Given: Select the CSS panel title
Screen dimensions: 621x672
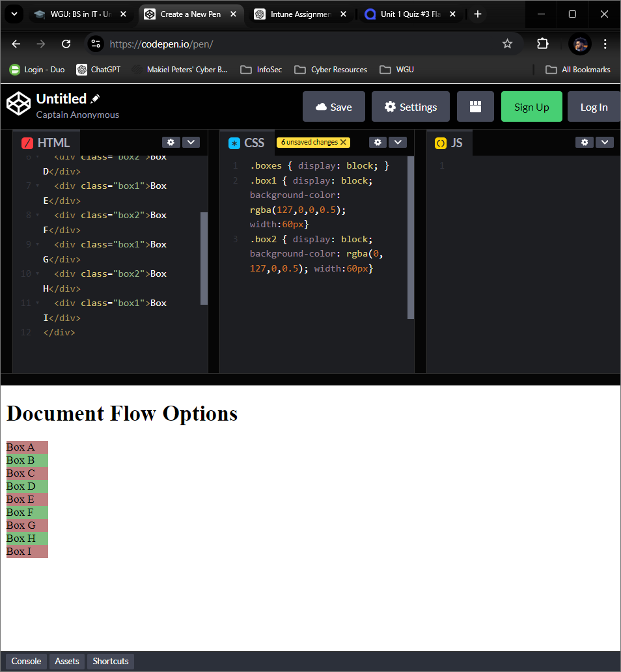Looking at the screenshot, I should [x=254, y=143].
